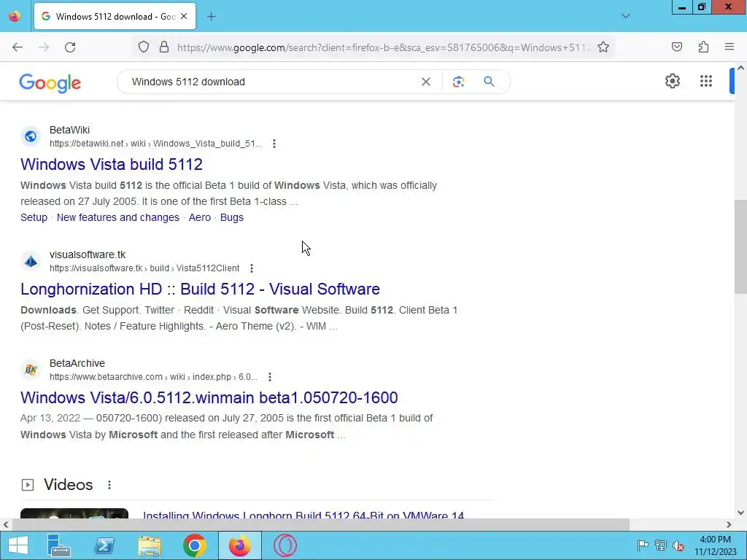
Task: Reload the page with the refresh icon
Action: tap(70, 47)
